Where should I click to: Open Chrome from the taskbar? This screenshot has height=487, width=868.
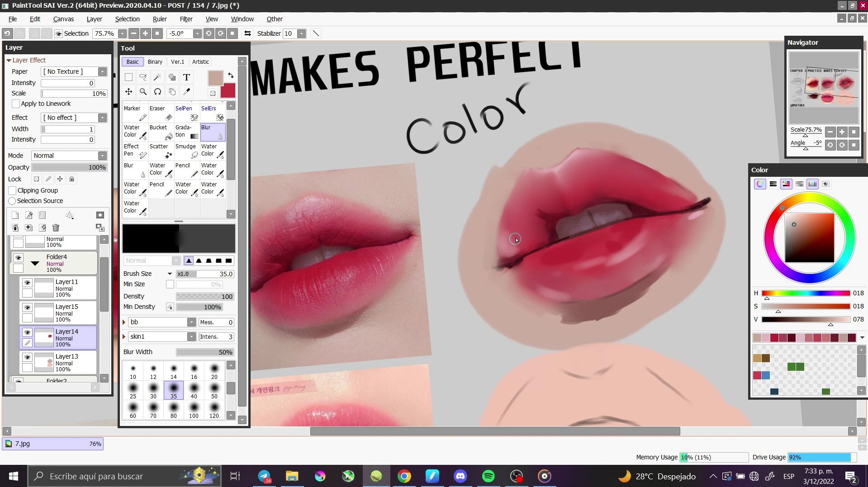(x=404, y=476)
